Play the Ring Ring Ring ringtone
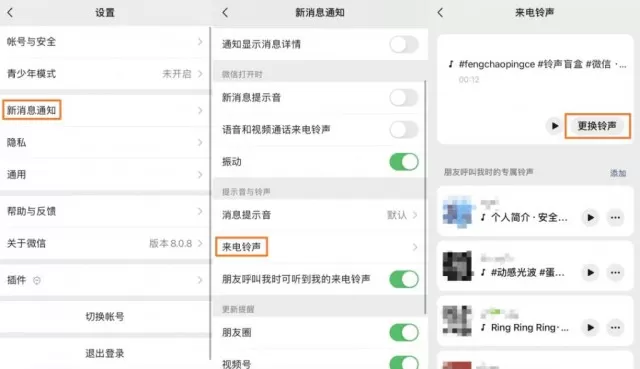This screenshot has height=369, width=640. (590, 327)
